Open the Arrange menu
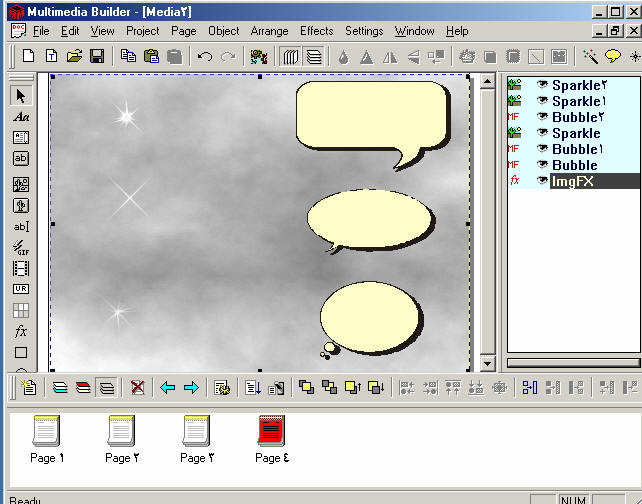The image size is (642, 504). (269, 31)
